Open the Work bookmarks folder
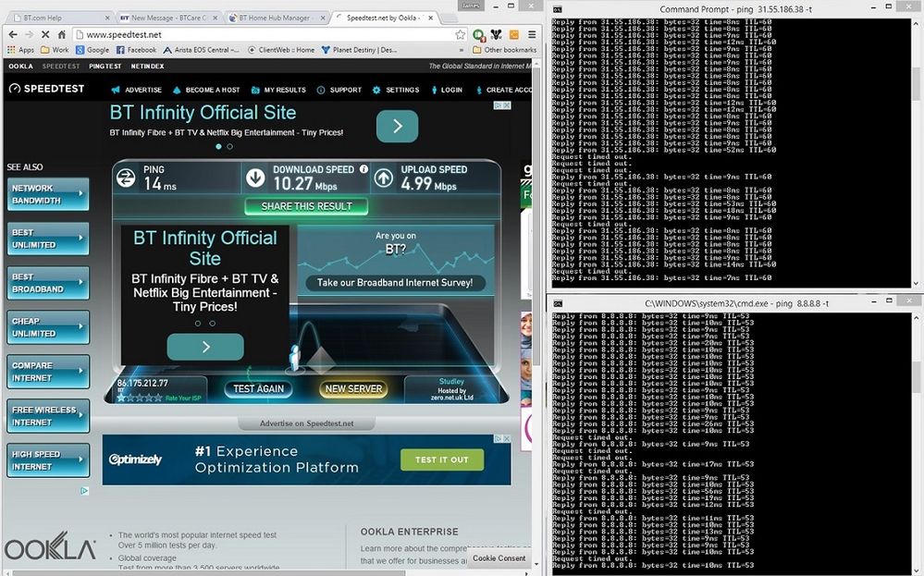The width and height of the screenshot is (924, 576). click(x=55, y=50)
